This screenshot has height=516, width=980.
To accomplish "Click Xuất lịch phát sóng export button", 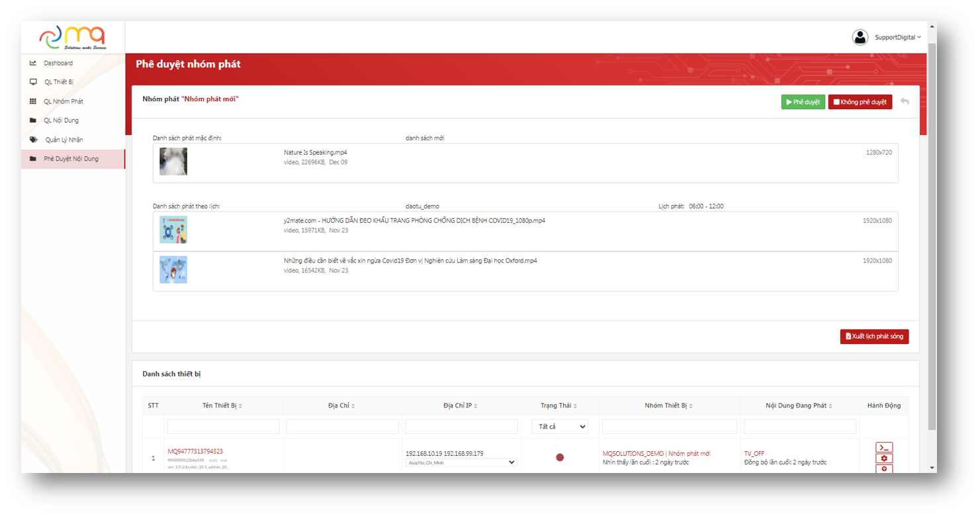I will pyautogui.click(x=874, y=337).
